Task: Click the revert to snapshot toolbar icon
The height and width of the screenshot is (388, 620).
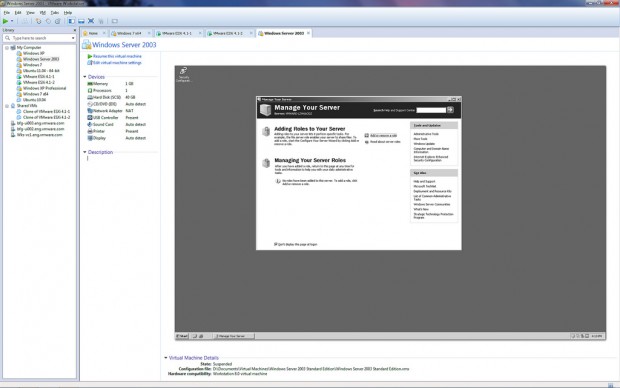Action: click(48, 21)
